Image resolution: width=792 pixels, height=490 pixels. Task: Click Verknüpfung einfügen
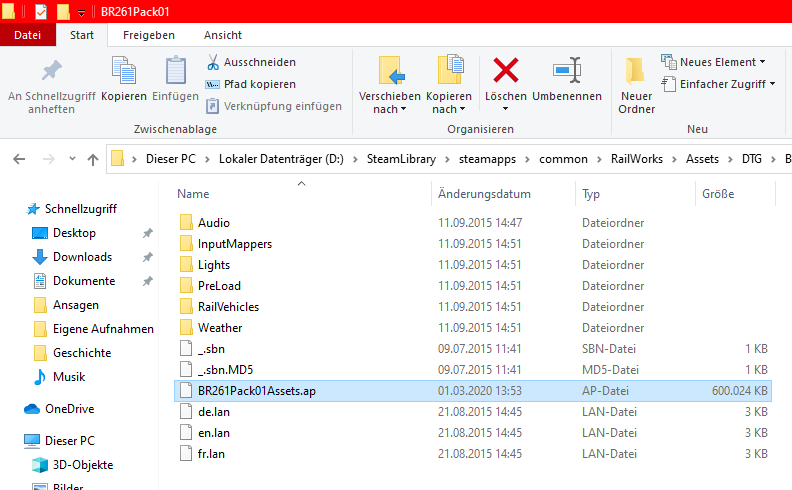tap(274, 106)
